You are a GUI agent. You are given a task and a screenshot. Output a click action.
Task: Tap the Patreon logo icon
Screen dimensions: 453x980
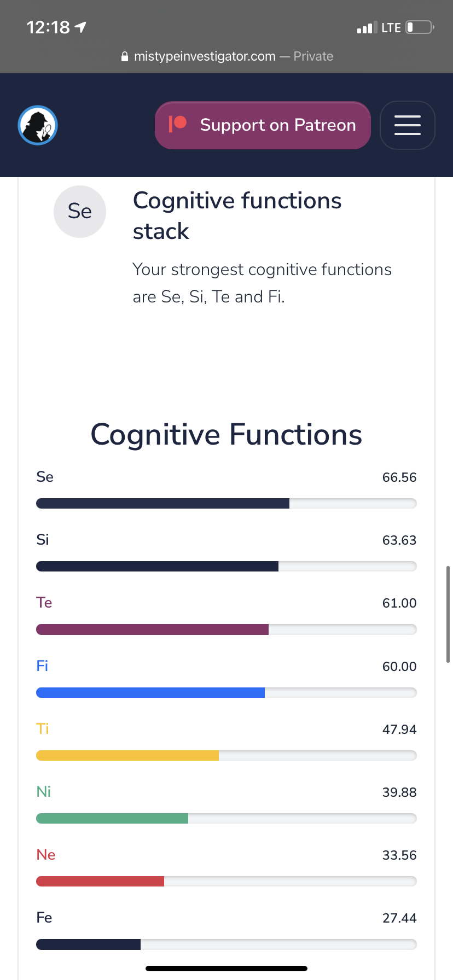(x=178, y=124)
